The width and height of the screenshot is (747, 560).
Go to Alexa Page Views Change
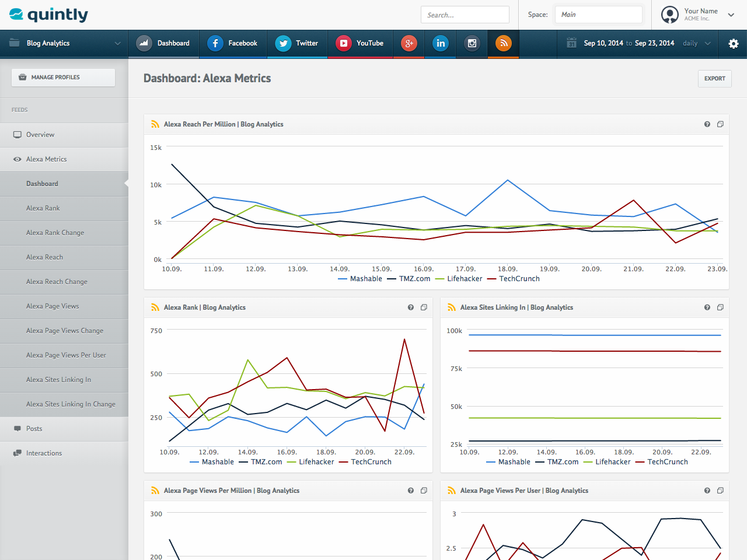tap(64, 331)
